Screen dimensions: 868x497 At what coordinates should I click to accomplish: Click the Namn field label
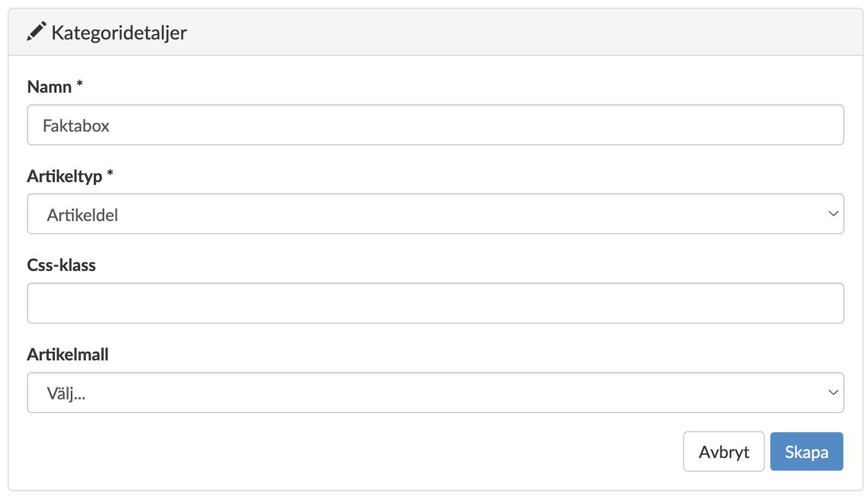coord(49,87)
